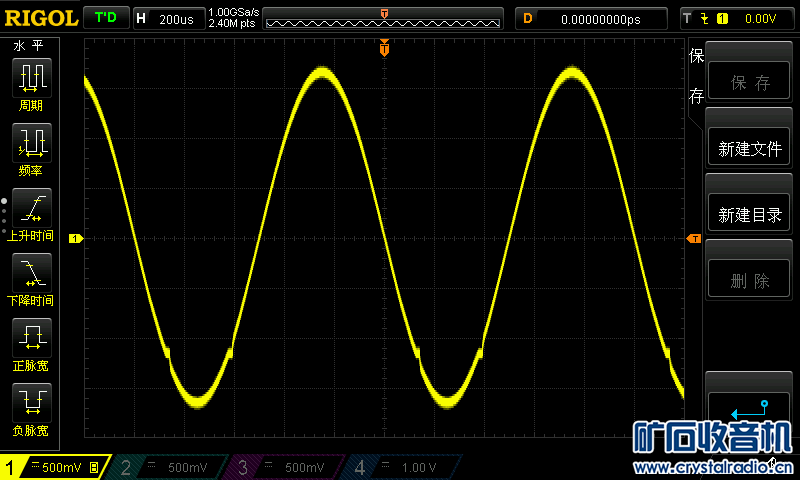This screenshot has height=480, width=800.
Task: Select the 正脉宽 (positive pulse width) icon
Action: coord(32,338)
